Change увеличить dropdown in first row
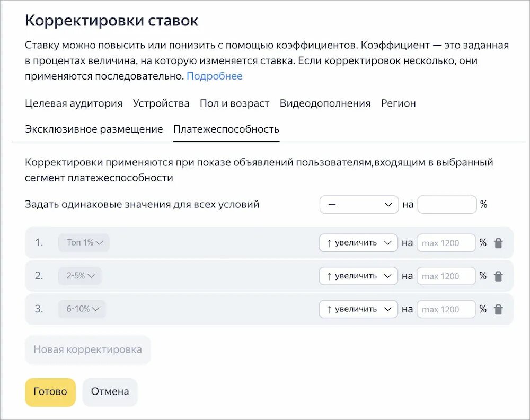 (x=358, y=243)
